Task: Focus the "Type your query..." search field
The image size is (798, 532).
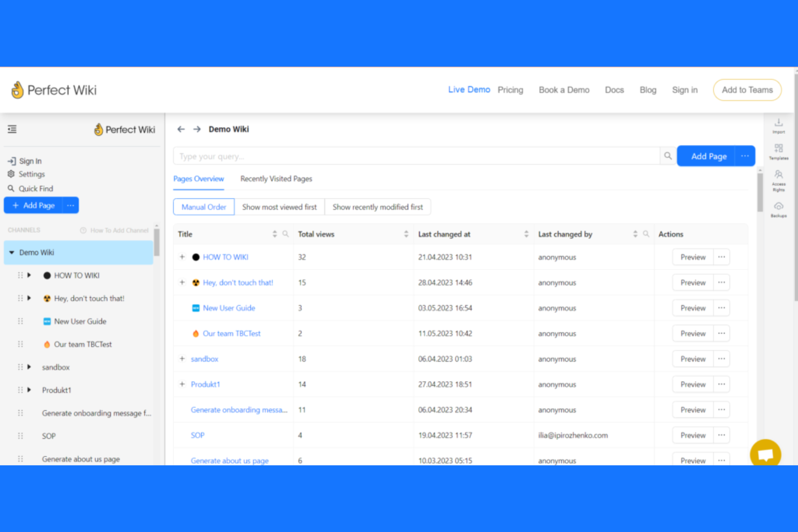Action: click(x=416, y=156)
